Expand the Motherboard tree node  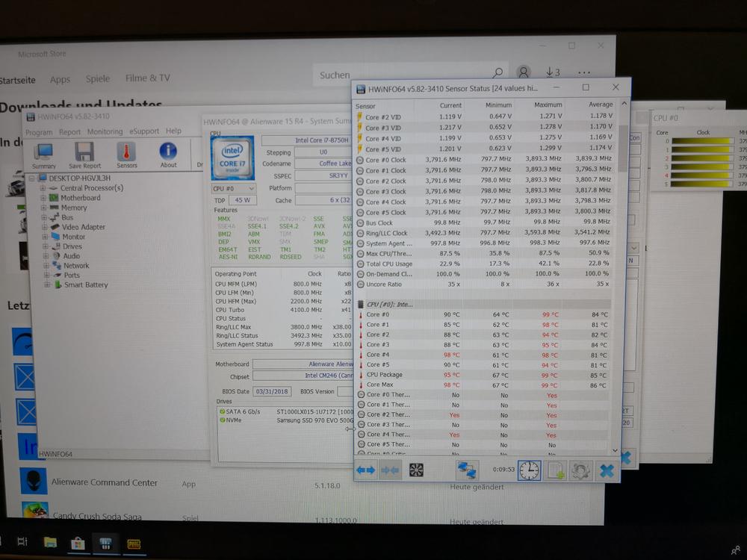(x=43, y=198)
